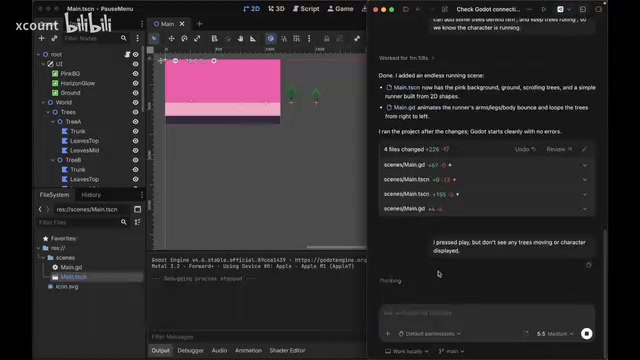Click the skeleton bone options icon
The height and width of the screenshot is (360, 640).
pyautogui.click(x=357, y=38)
